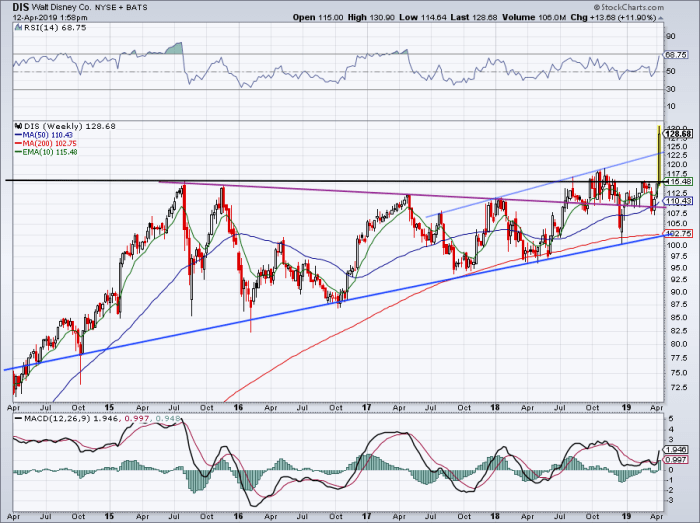The height and width of the screenshot is (523, 700).
Task: Click the RSI(14) legend icon
Action: pyautogui.click(x=18, y=28)
